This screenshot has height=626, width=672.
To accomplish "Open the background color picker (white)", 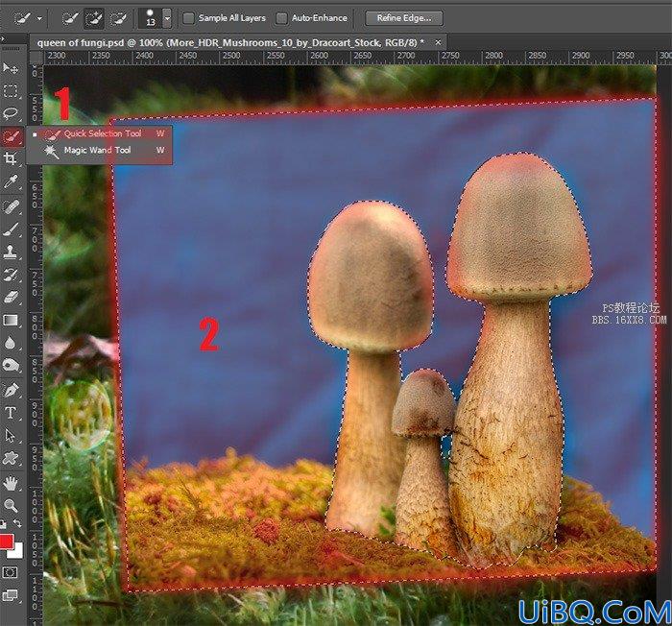I will pyautogui.click(x=17, y=552).
